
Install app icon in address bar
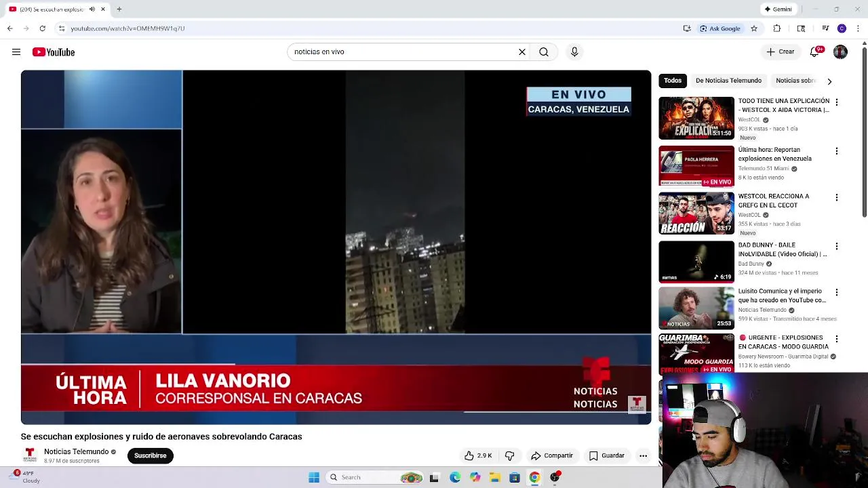click(x=687, y=28)
